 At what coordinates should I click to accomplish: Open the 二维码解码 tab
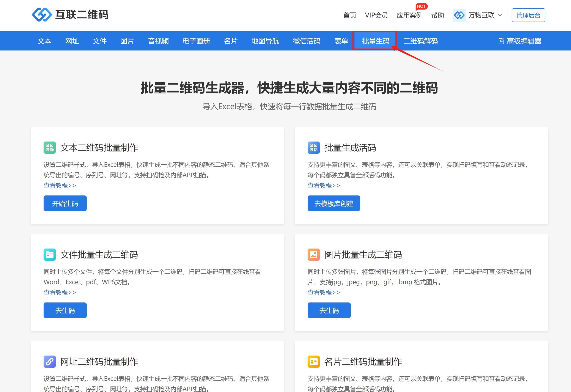click(420, 41)
